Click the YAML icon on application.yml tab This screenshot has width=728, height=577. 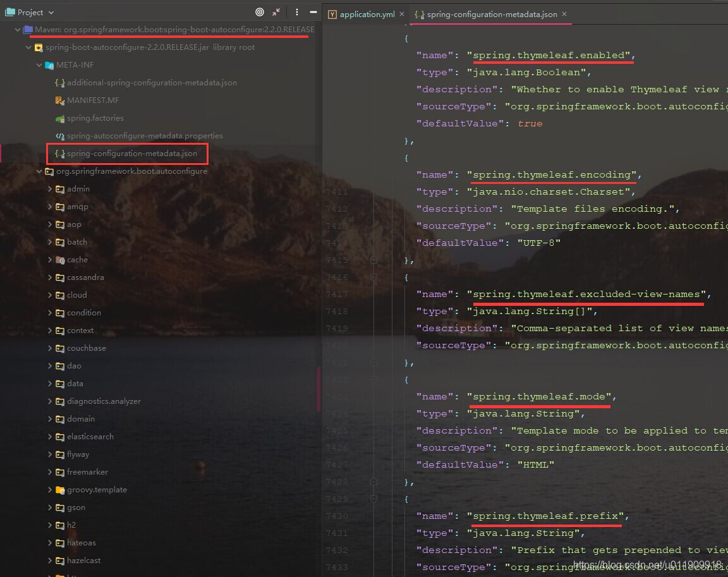(x=332, y=15)
